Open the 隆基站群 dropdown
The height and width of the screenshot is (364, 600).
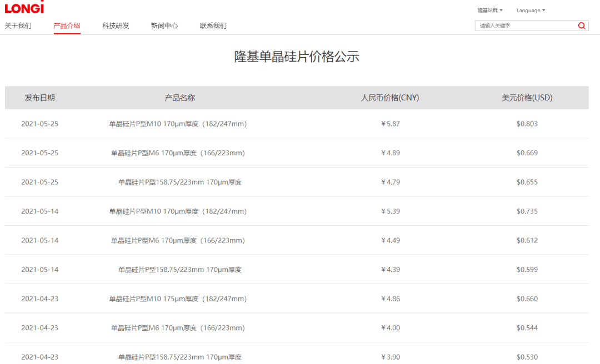coord(490,10)
